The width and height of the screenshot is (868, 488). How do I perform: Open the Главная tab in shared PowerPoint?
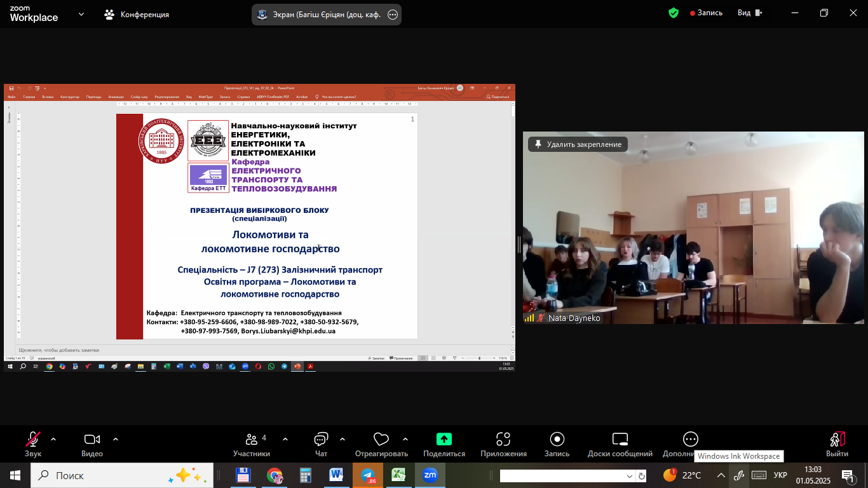click(29, 97)
